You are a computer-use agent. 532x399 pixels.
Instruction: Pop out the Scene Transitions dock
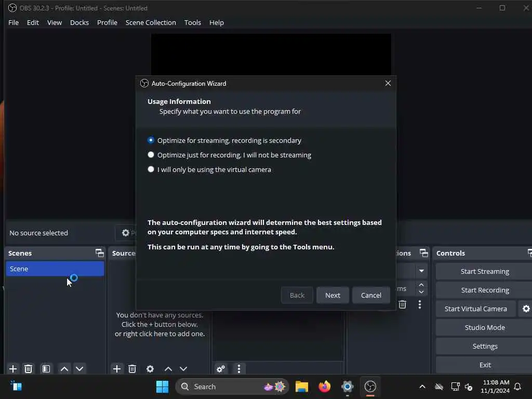click(424, 253)
